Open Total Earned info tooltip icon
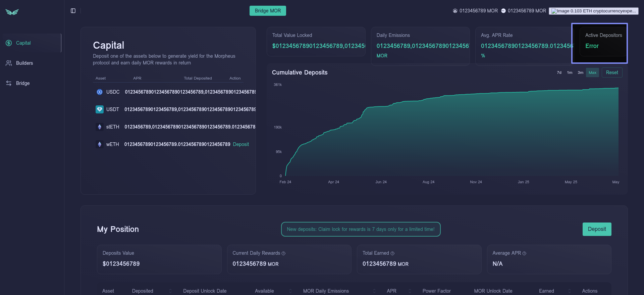644x295 pixels. [392, 253]
